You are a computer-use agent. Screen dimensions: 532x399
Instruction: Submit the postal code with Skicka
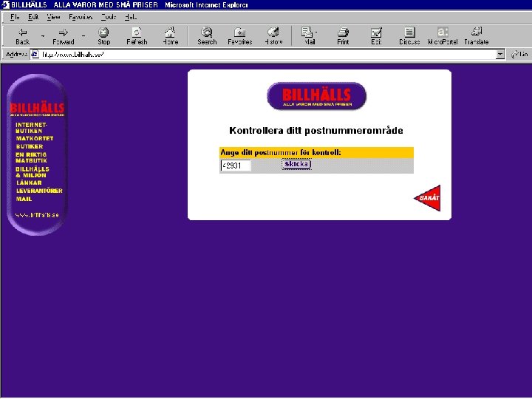coord(296,164)
